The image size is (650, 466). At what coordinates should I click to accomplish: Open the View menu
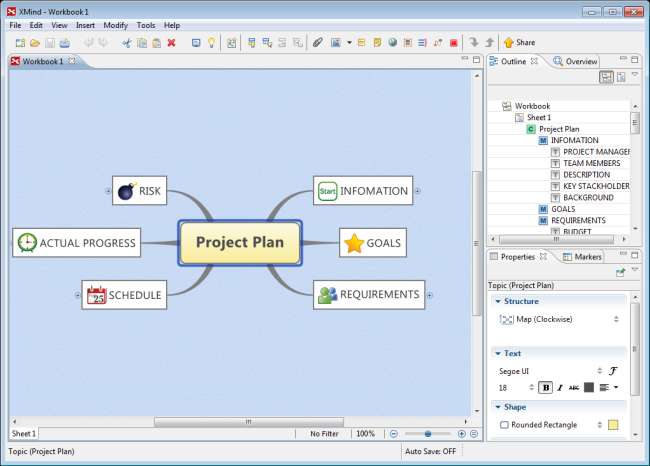tap(59, 25)
